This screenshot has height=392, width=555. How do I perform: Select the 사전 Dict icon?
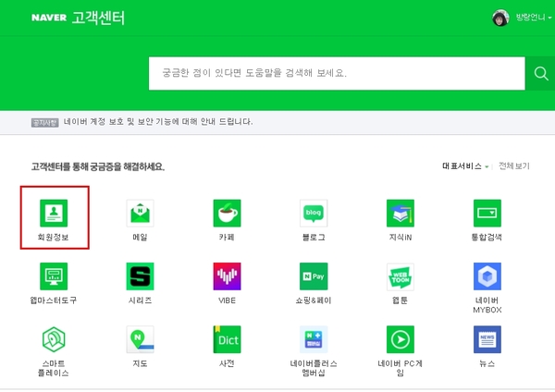(x=227, y=339)
